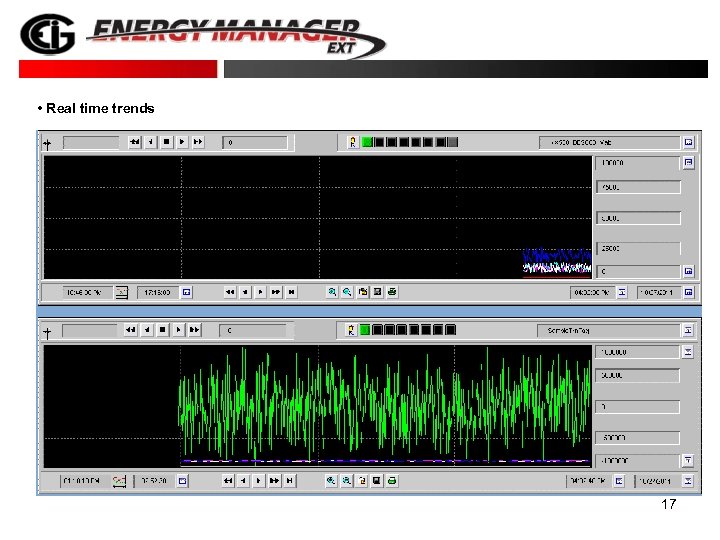
Task: Click the button beside the -100000 scale value
Action: click(x=688, y=460)
